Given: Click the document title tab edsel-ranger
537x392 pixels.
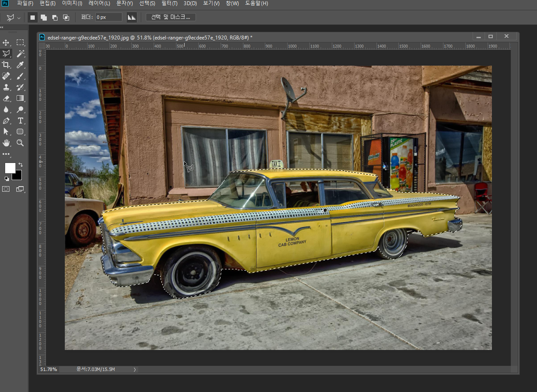Looking at the screenshot, I should click(x=149, y=37).
